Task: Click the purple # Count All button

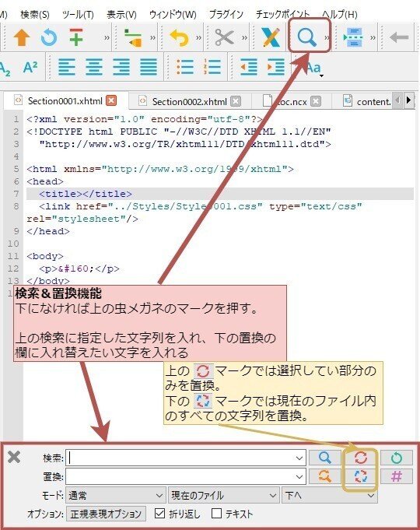Action: 397,476
